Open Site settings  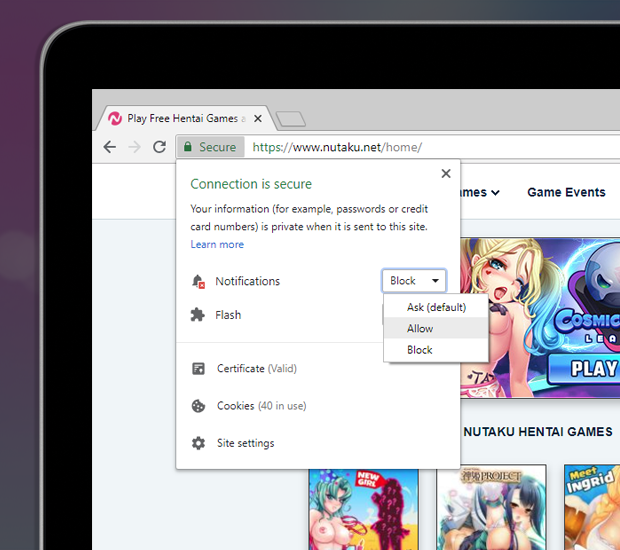[x=246, y=443]
